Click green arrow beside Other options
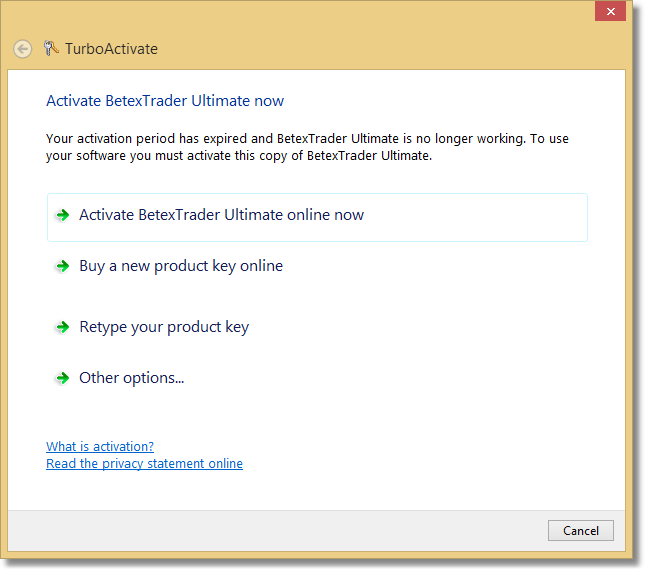This screenshot has width=645, height=571. (63, 378)
